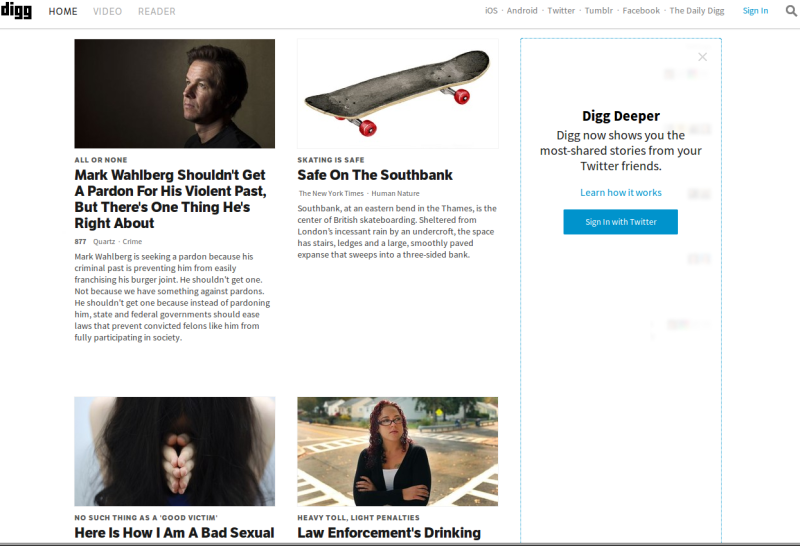This screenshot has height=546, width=800.
Task: Click the Sign In link
Action: pos(755,11)
